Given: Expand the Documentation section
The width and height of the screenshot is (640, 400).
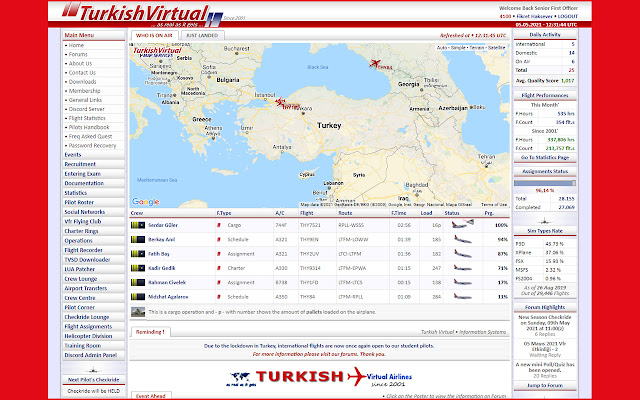Looking at the screenshot, I should coord(93,183).
